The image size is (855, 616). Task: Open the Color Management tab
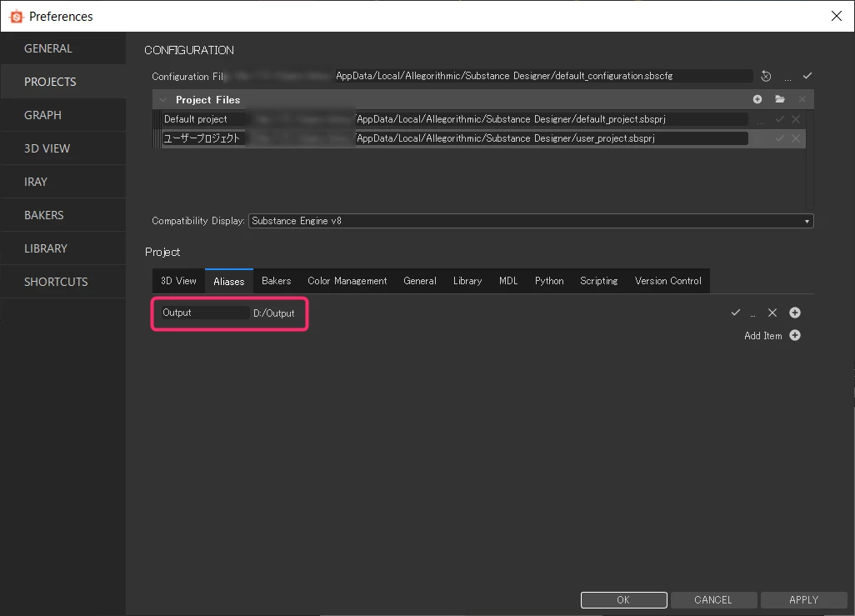point(347,281)
